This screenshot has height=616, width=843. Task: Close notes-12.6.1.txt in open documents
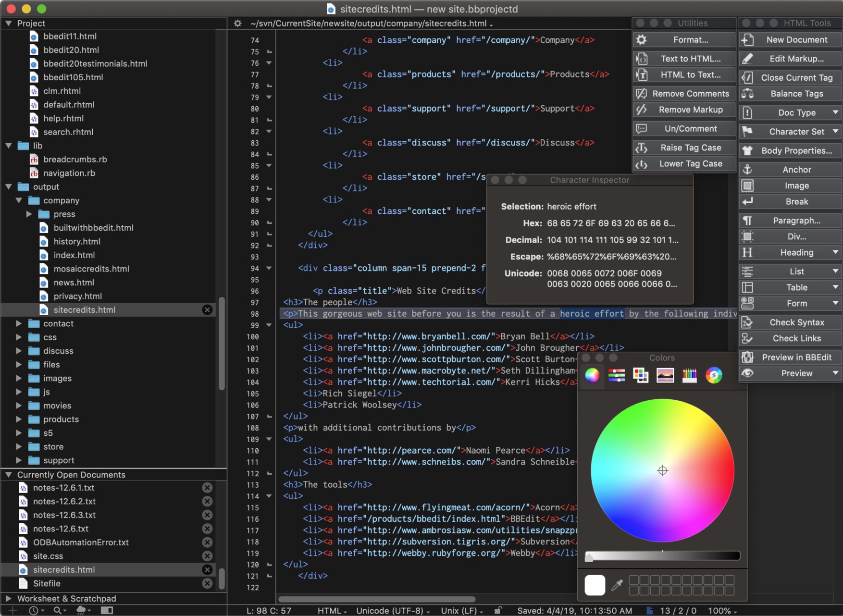tap(207, 488)
